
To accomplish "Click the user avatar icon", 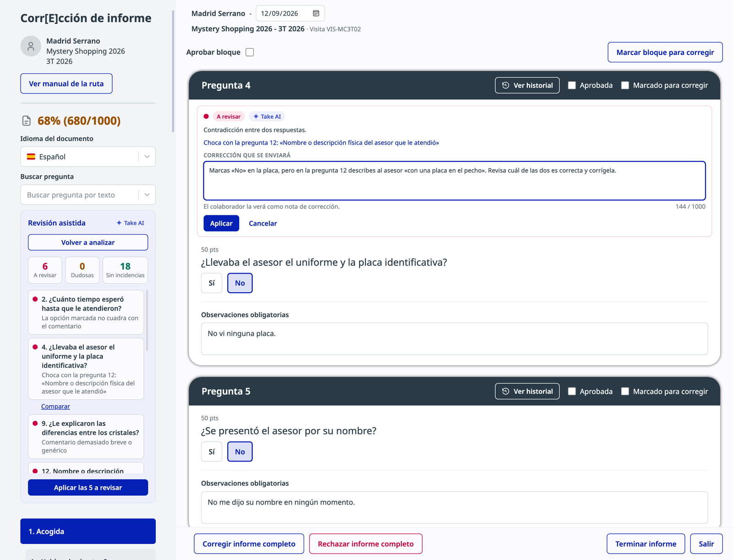I will [x=31, y=46].
